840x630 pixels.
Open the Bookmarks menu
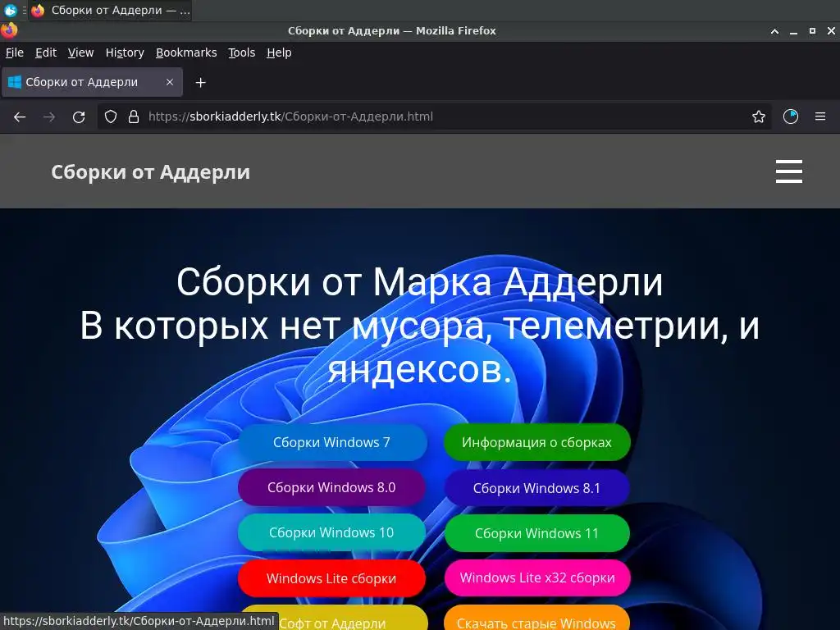click(186, 52)
